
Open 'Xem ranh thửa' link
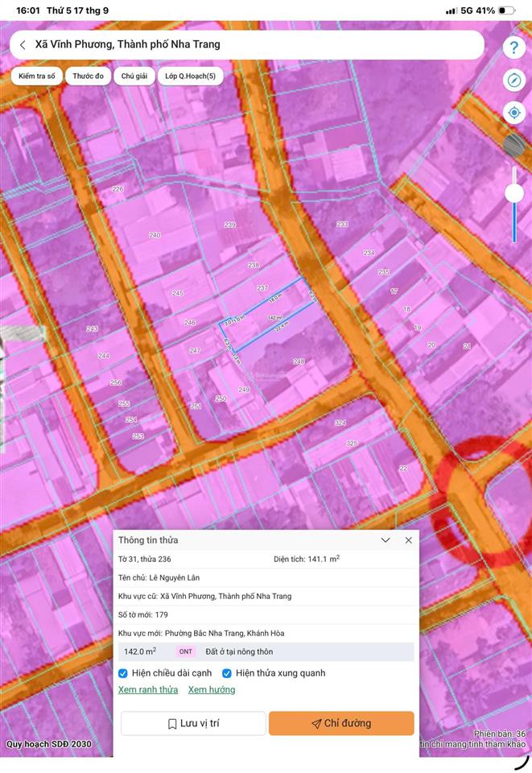[x=148, y=690]
